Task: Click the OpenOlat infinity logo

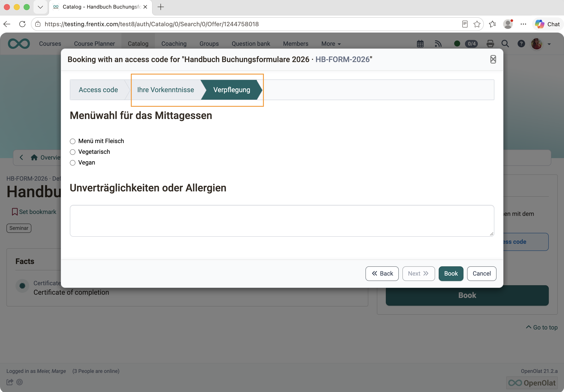Action: (19, 44)
